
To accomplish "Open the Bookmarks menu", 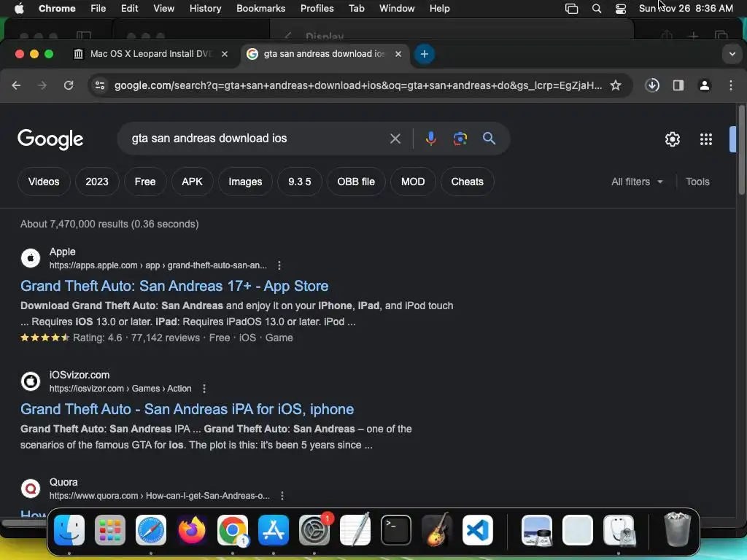I will coord(260,8).
